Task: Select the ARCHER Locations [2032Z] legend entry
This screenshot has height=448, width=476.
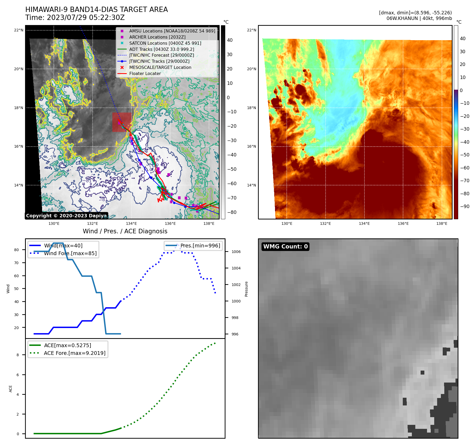Action: (x=157, y=37)
